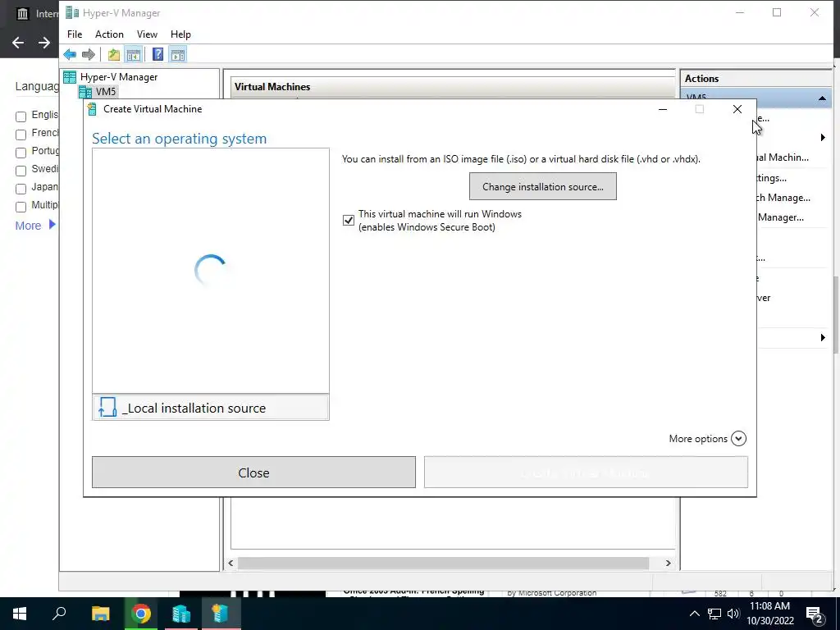This screenshot has height=630, width=840.
Task: Expand the lower submenu arrow in Actions pane
Action: coord(823,337)
